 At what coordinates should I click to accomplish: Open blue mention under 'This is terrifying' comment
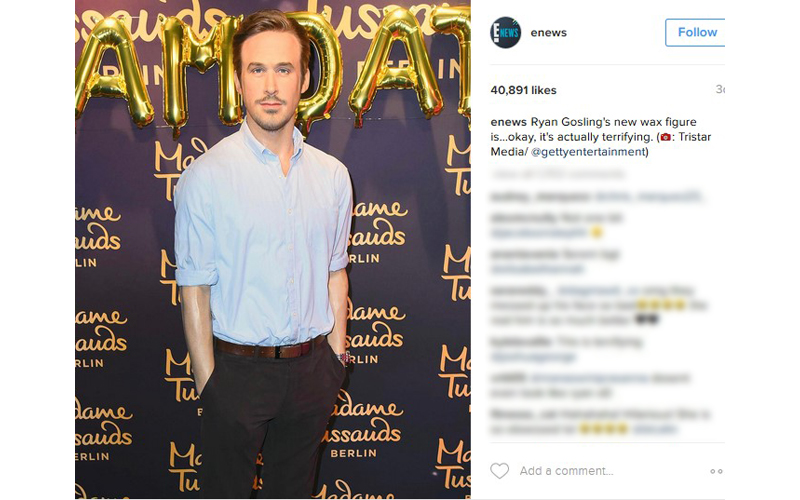pyautogui.click(x=533, y=357)
